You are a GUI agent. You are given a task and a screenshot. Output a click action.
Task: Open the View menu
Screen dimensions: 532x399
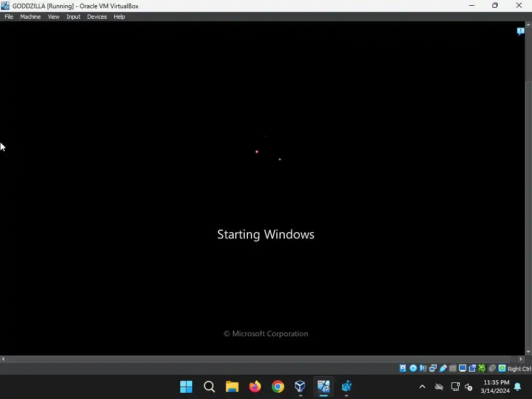(54, 17)
